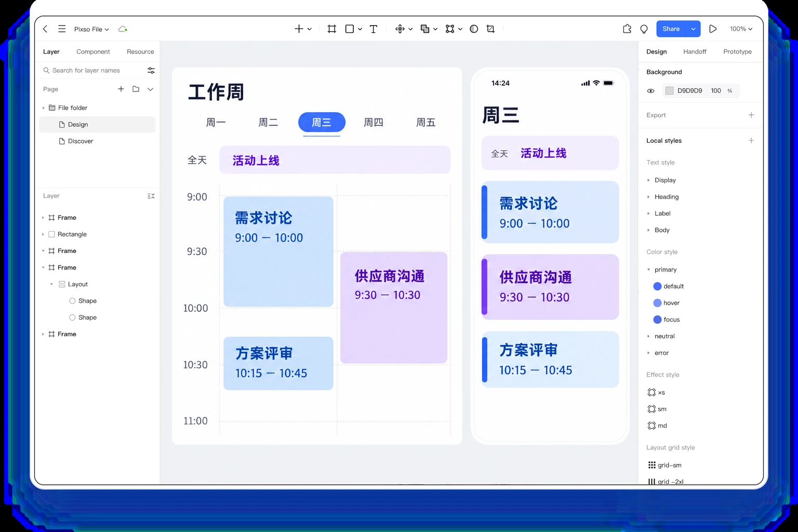Open the Handoff tab
The height and width of the screenshot is (532, 798).
click(695, 52)
